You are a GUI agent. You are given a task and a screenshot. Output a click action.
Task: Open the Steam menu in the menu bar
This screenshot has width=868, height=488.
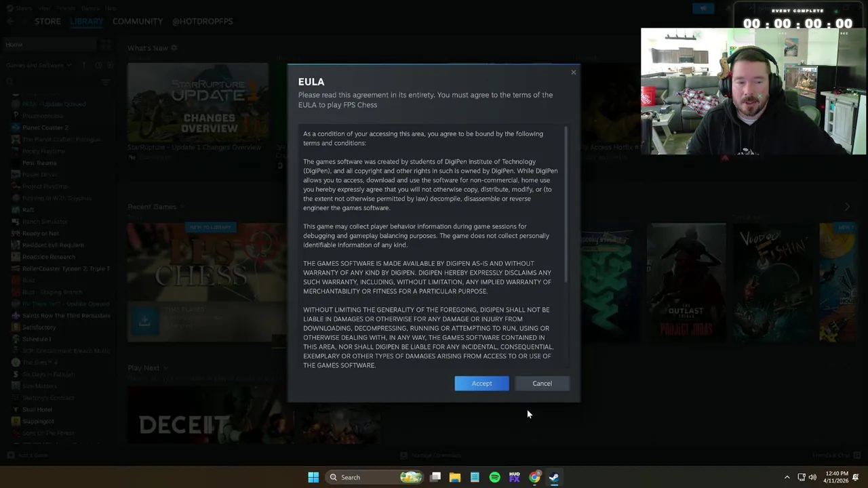[24, 8]
